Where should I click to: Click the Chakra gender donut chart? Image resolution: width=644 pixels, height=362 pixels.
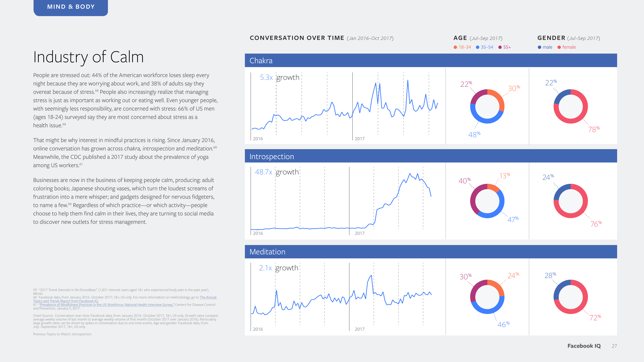pos(570,106)
